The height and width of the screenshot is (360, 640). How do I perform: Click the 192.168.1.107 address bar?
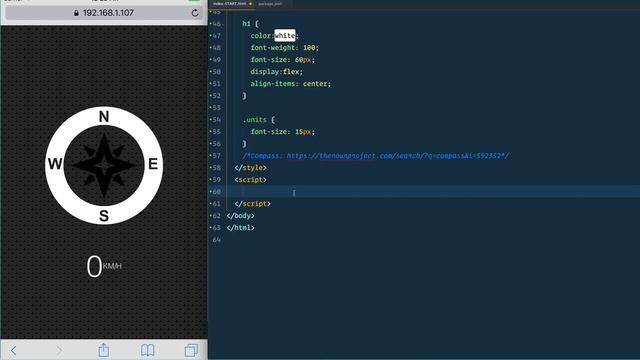pos(104,13)
